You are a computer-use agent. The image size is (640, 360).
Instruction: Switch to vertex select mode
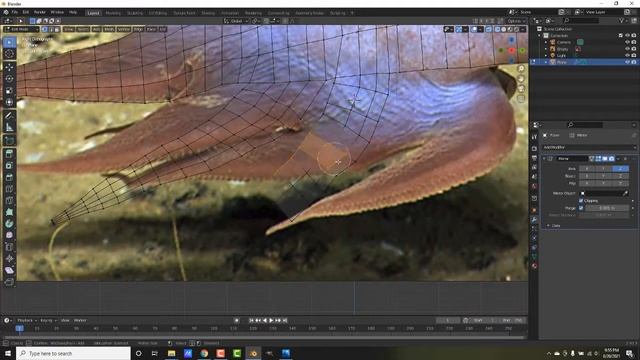tap(44, 29)
